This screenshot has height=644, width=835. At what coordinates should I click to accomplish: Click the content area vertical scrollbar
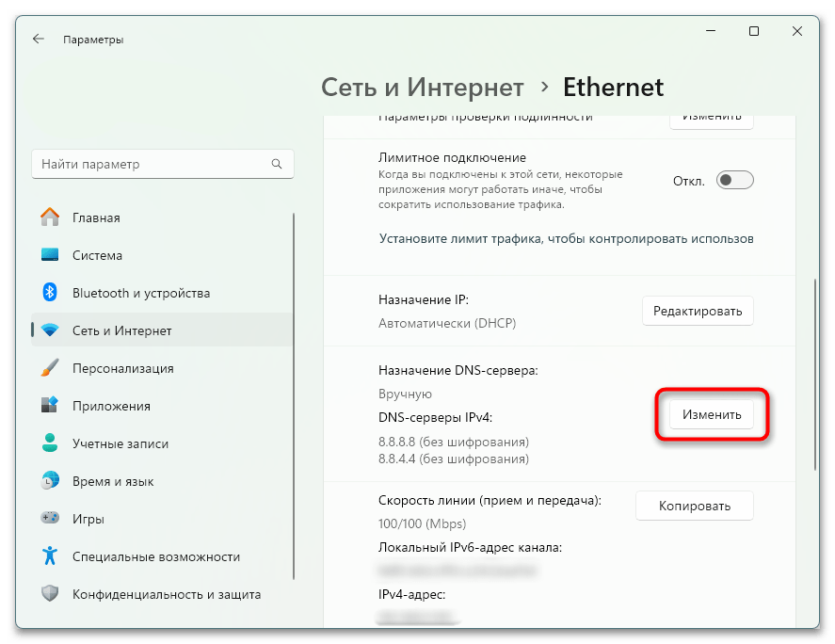815,374
